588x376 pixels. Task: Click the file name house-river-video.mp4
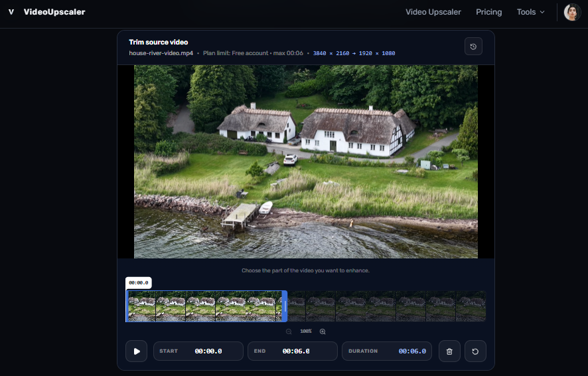161,53
